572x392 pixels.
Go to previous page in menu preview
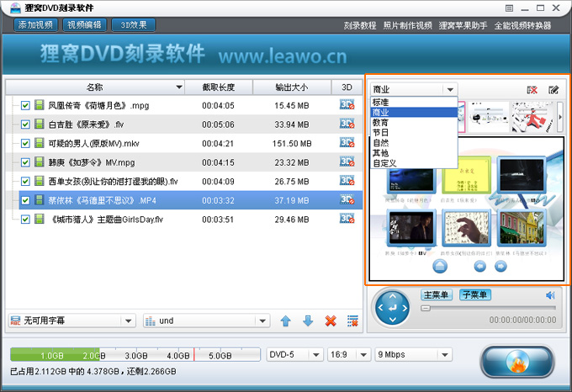pyautogui.click(x=479, y=267)
